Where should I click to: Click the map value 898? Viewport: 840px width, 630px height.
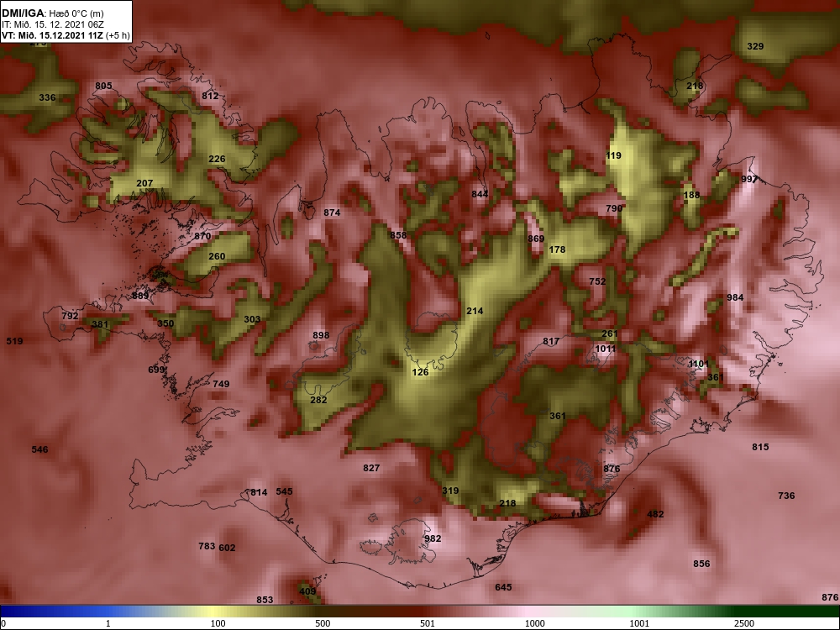point(321,335)
